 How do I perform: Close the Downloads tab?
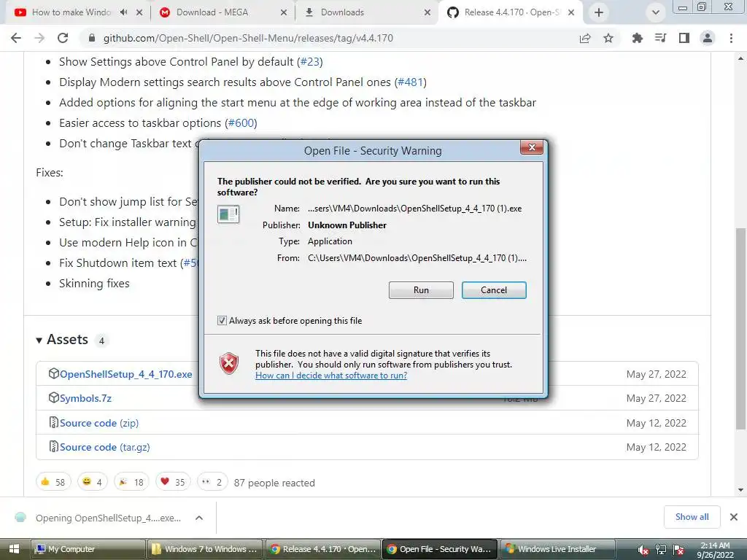pos(427,12)
